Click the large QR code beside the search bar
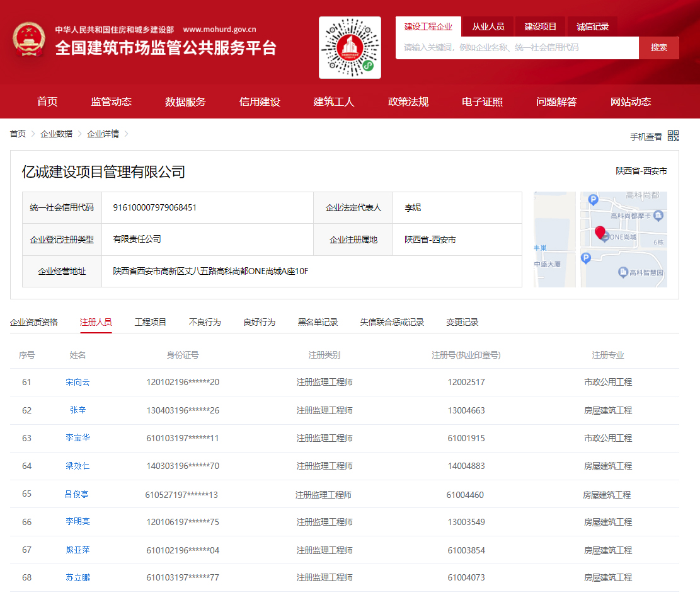Viewport: 700px width, 595px height. (350, 47)
